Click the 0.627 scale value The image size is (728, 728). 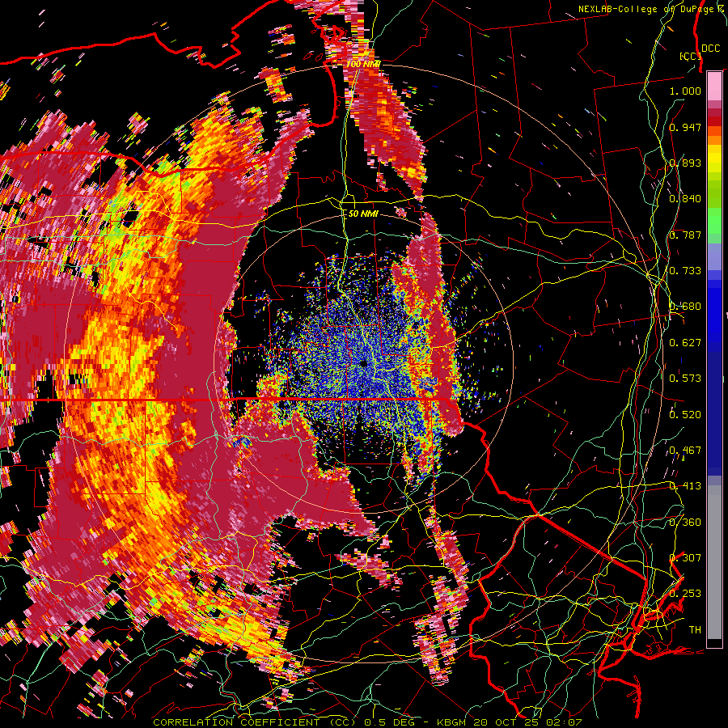pos(685,342)
